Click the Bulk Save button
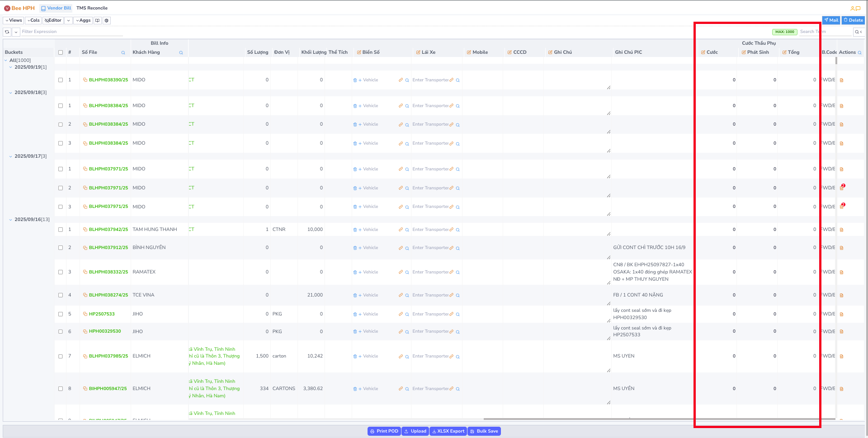Screen dimensions: 868x438 [x=484, y=431]
